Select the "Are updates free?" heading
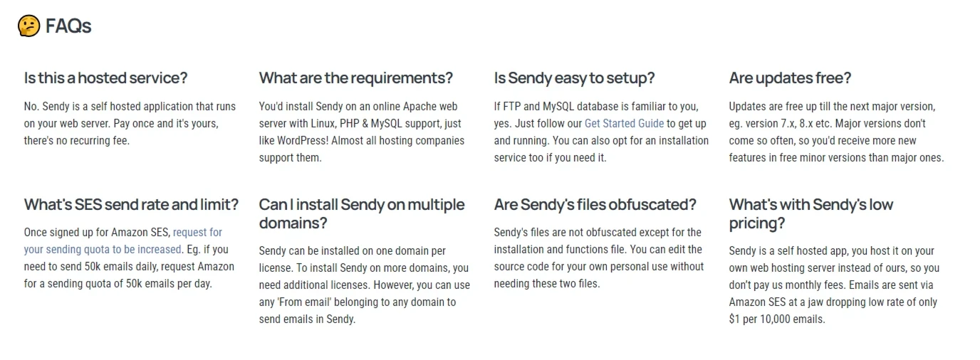Screen dimensions: 980x360 [790, 78]
